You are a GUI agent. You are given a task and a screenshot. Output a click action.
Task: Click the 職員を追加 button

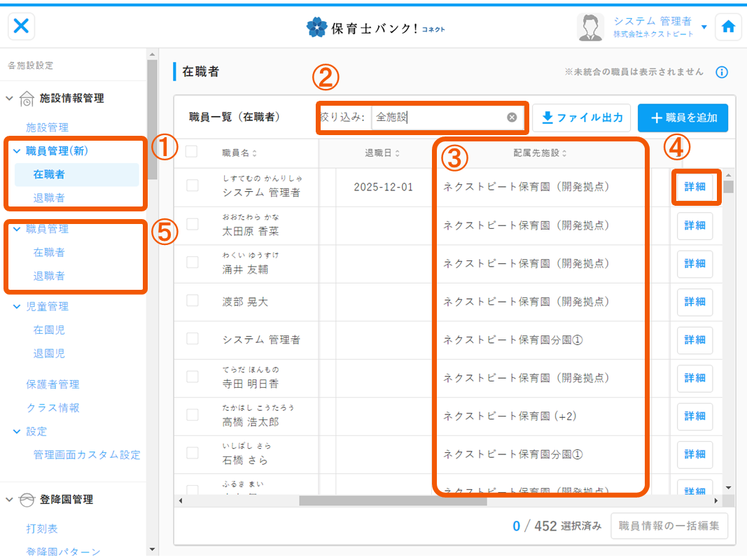683,118
